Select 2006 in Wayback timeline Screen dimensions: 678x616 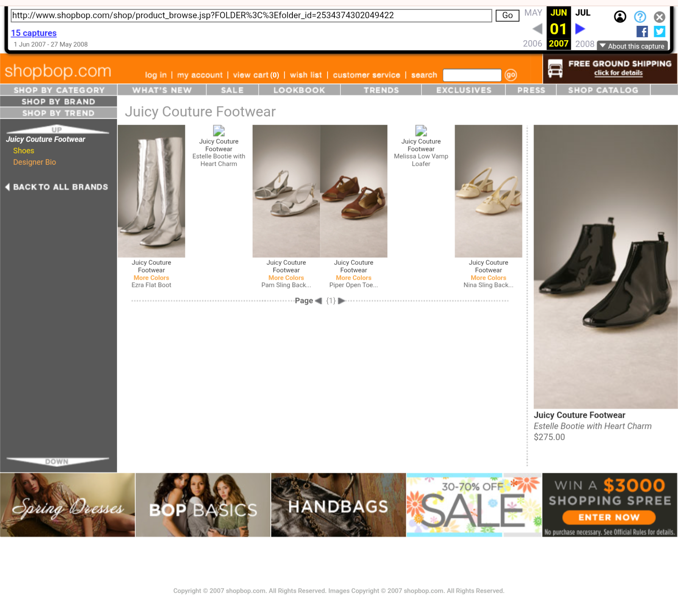tap(532, 44)
